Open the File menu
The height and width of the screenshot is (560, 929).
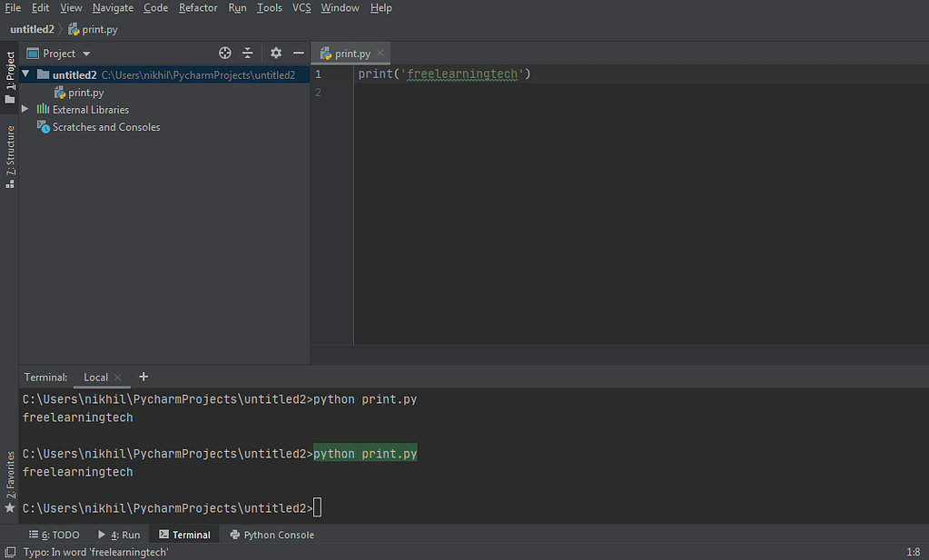coord(13,7)
